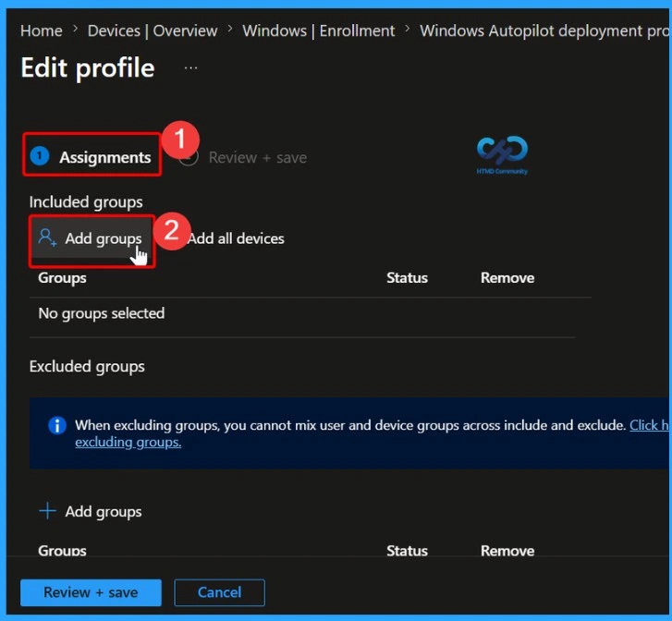Click the Cancel button
Screen dimensions: 672x621
219,592
